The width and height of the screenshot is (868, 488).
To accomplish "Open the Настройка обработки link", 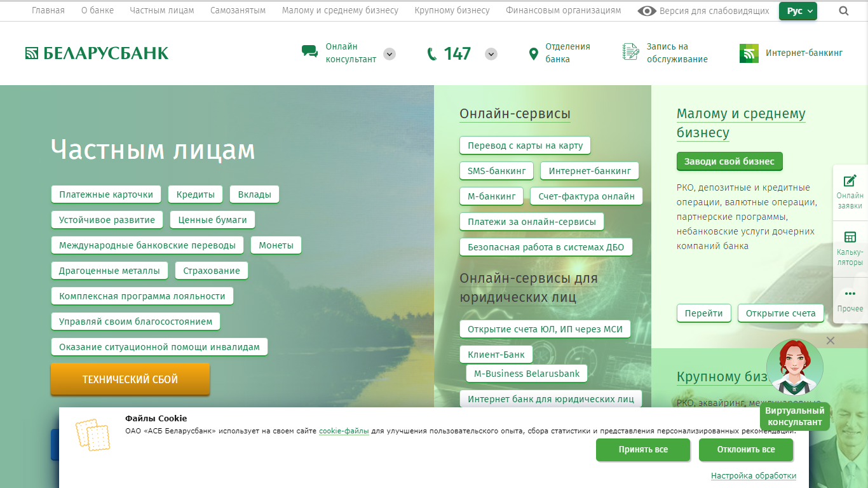I will click(x=754, y=476).
